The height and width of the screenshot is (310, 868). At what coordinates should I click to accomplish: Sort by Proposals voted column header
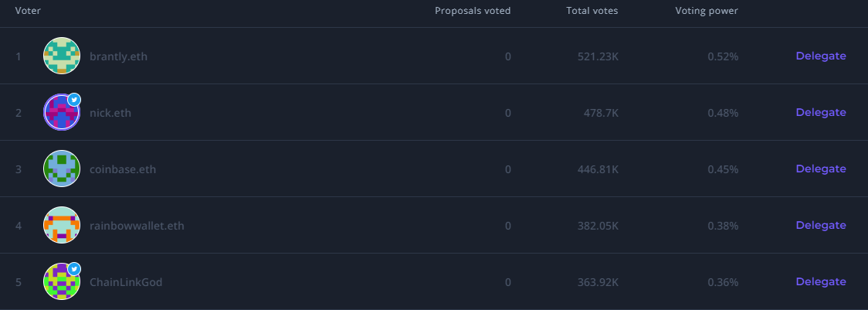473,11
